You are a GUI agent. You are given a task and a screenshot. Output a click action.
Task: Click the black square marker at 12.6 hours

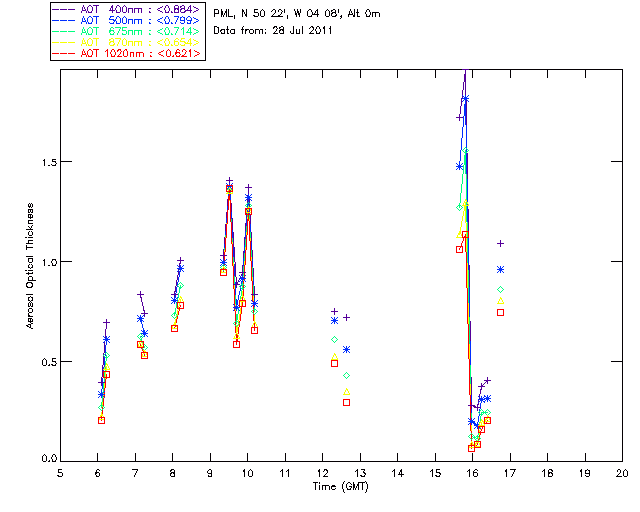click(346, 402)
